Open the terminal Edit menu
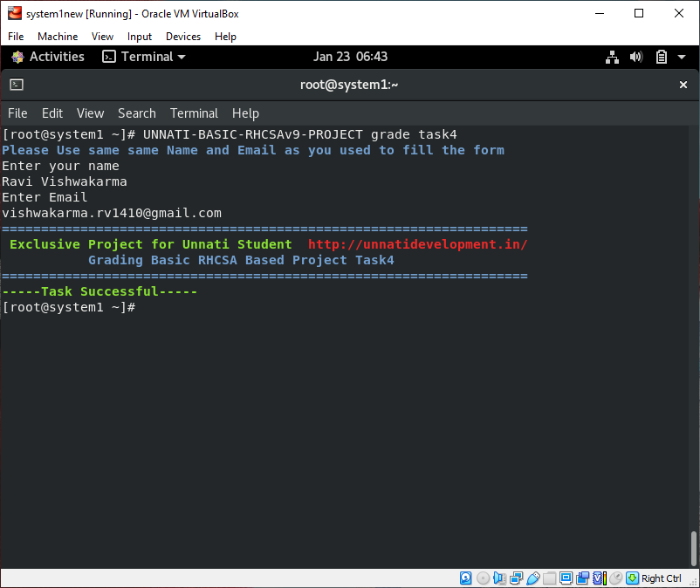The height and width of the screenshot is (588, 700). click(x=52, y=113)
